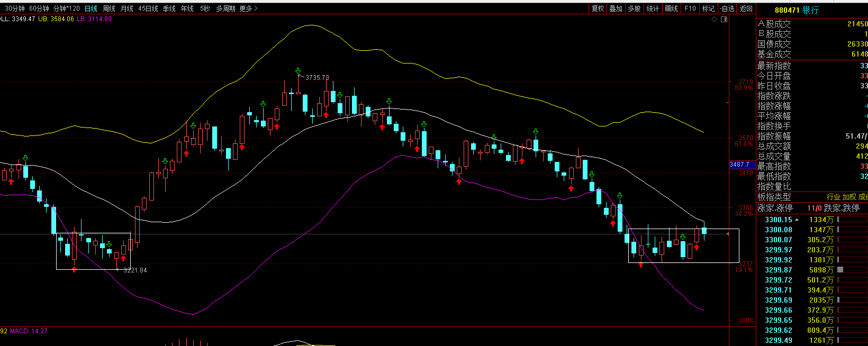The height and width of the screenshot is (346, 868).
Task: Click the 总成交额 row
Action: tap(812, 146)
